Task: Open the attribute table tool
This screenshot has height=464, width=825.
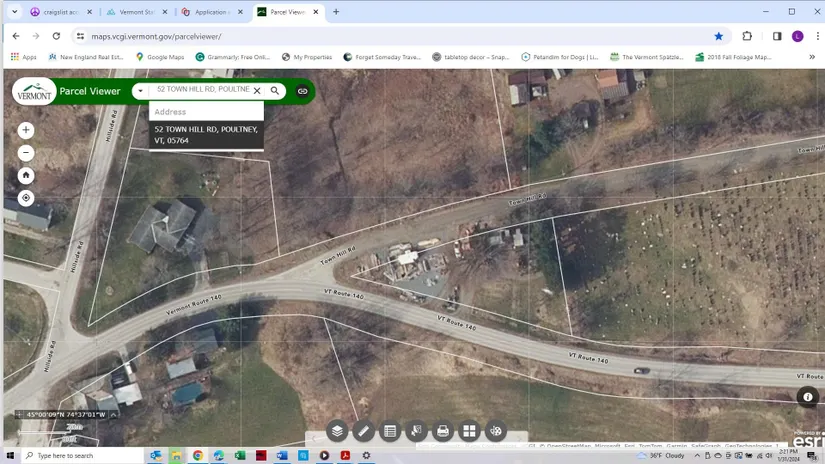Action: 390,431
